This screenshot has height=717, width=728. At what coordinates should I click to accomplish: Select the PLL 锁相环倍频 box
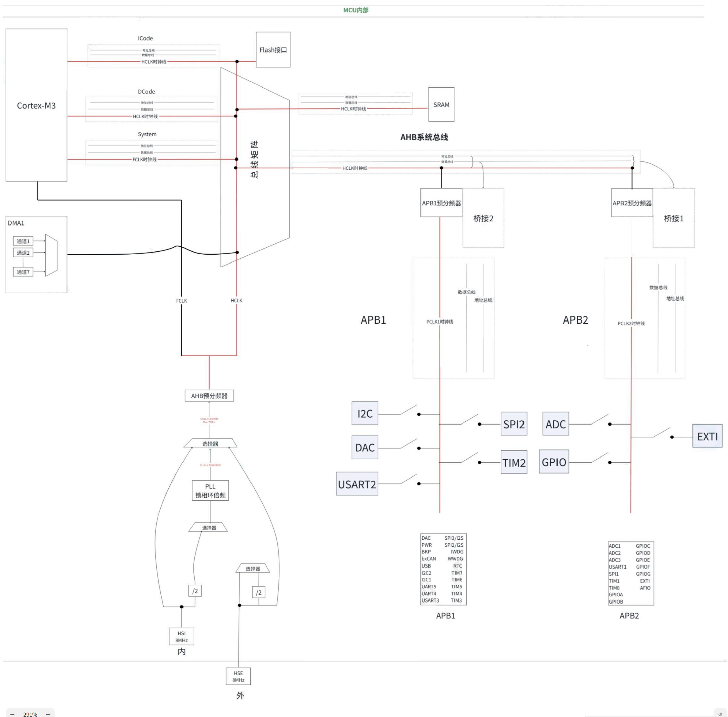210,490
